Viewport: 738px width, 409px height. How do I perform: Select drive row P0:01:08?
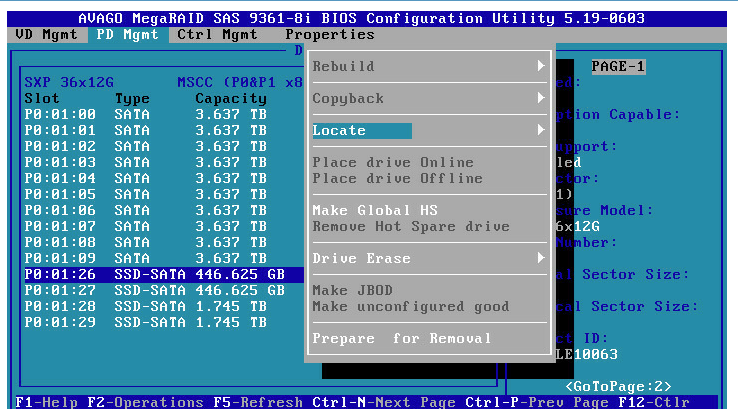164,242
